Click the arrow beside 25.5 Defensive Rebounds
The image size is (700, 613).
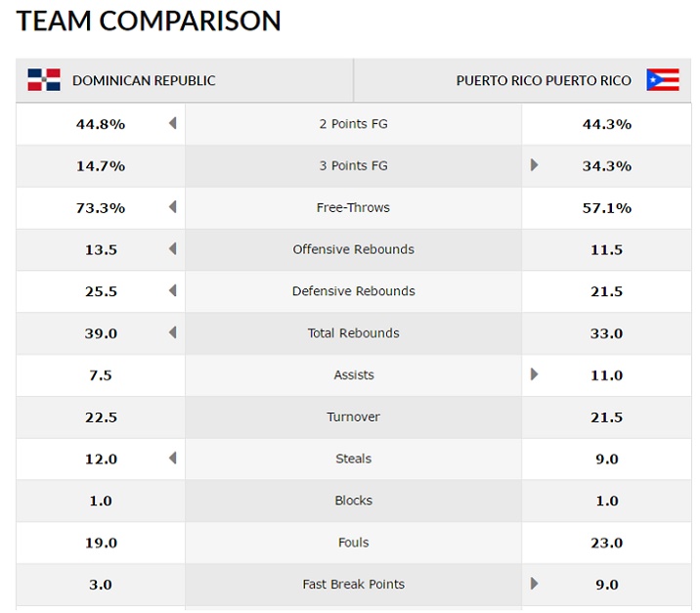(x=172, y=291)
